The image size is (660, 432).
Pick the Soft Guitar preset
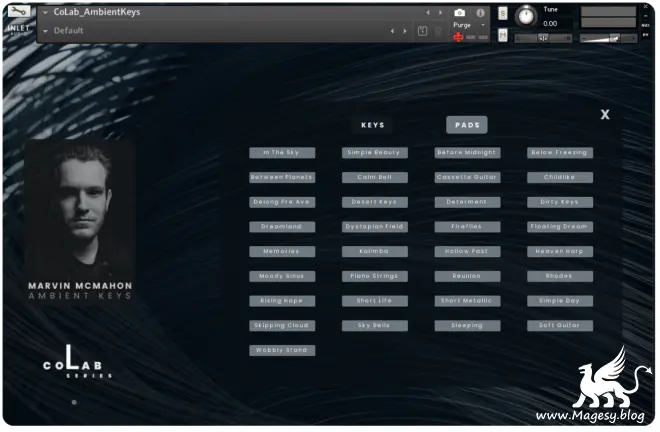559,325
